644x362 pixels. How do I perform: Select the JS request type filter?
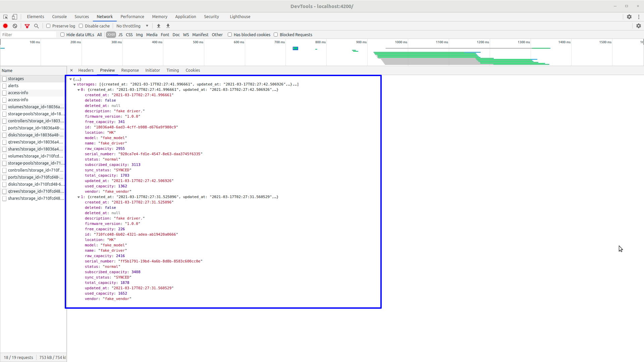point(120,34)
